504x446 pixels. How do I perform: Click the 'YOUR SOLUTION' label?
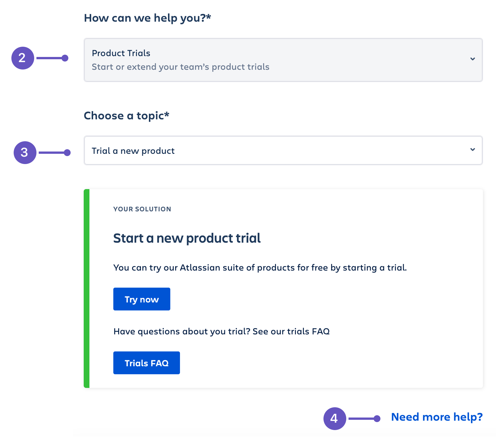click(142, 209)
